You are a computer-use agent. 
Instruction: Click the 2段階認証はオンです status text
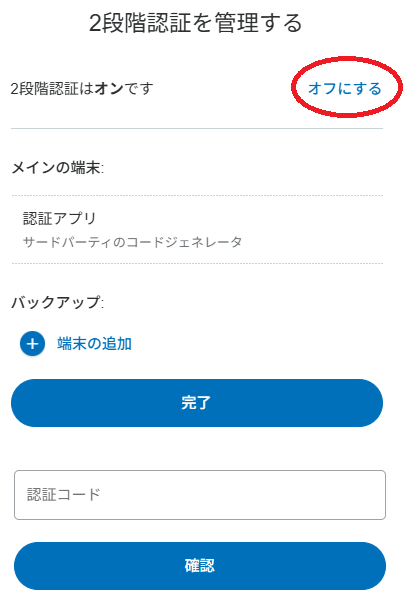[x=82, y=89]
